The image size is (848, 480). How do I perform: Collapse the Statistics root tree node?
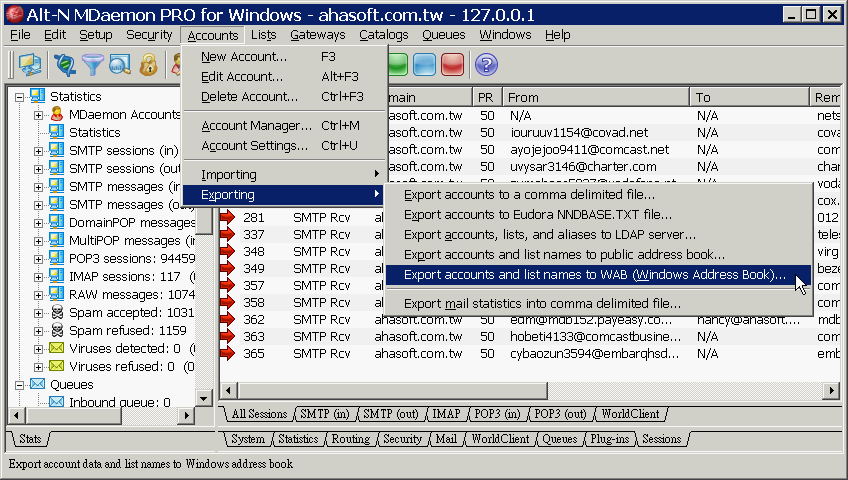(19, 97)
